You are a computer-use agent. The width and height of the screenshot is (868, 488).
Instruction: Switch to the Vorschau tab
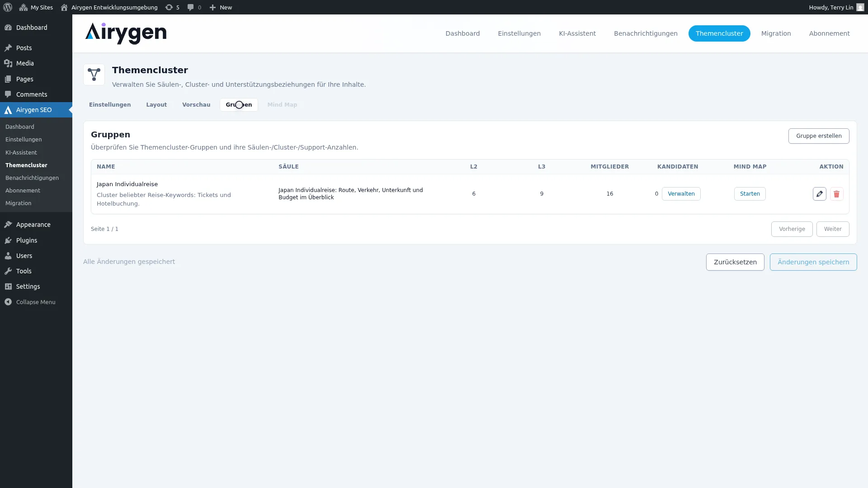[196, 104]
